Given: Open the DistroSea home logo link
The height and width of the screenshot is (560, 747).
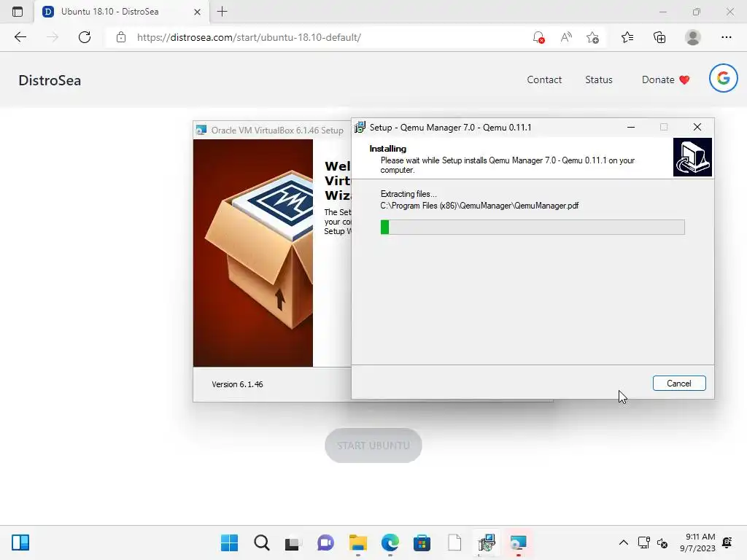Looking at the screenshot, I should pyautogui.click(x=50, y=80).
